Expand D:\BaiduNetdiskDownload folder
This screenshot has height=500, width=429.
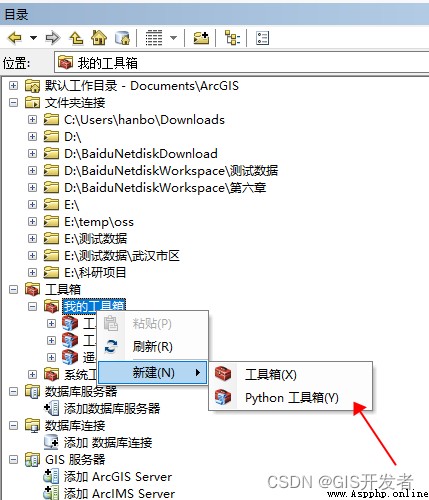tap(32, 153)
